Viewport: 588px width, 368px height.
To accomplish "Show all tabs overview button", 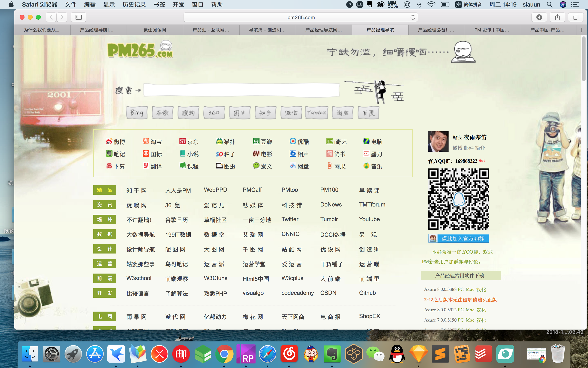I will click(x=576, y=17).
